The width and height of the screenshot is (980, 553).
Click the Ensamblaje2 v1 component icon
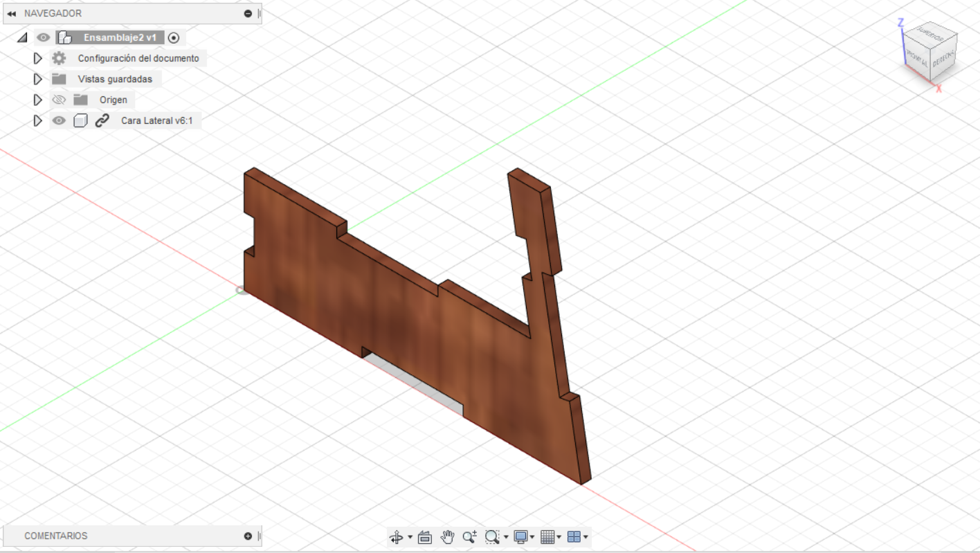point(64,37)
